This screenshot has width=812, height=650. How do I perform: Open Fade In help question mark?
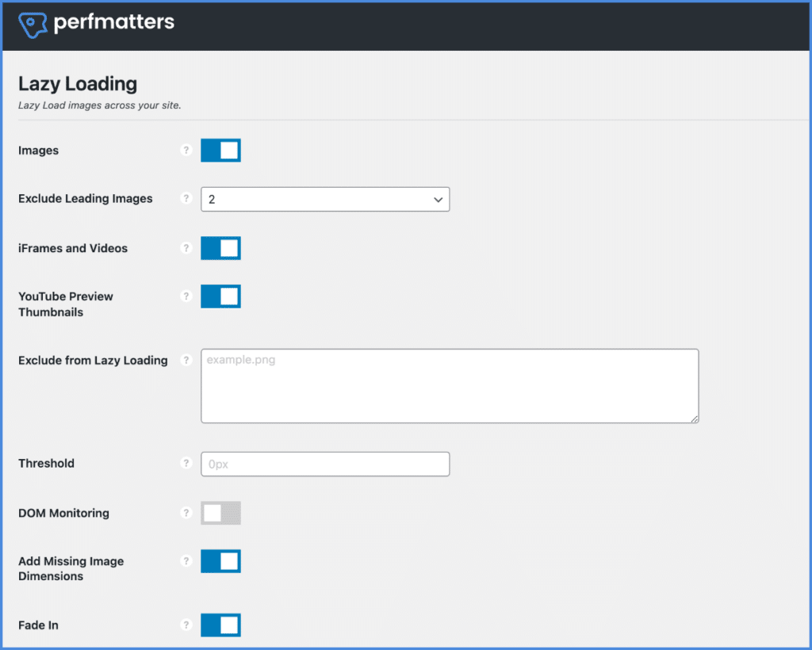[x=186, y=625]
